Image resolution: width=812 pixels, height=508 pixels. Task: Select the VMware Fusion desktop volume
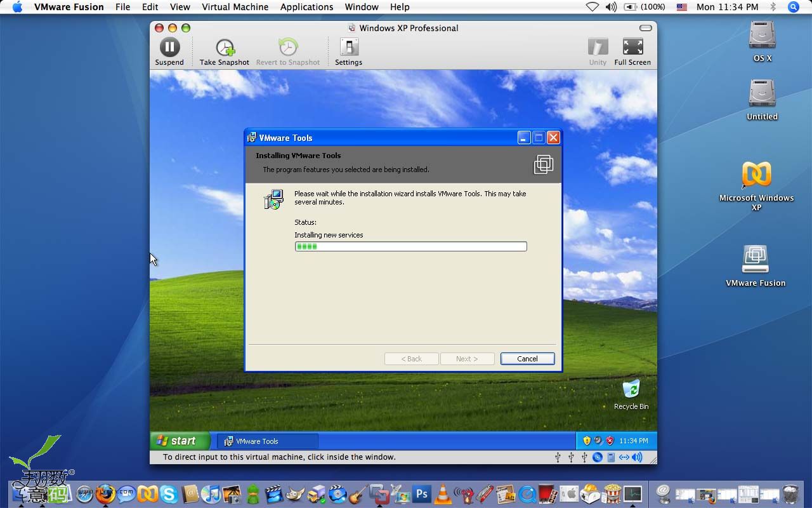[x=756, y=266]
